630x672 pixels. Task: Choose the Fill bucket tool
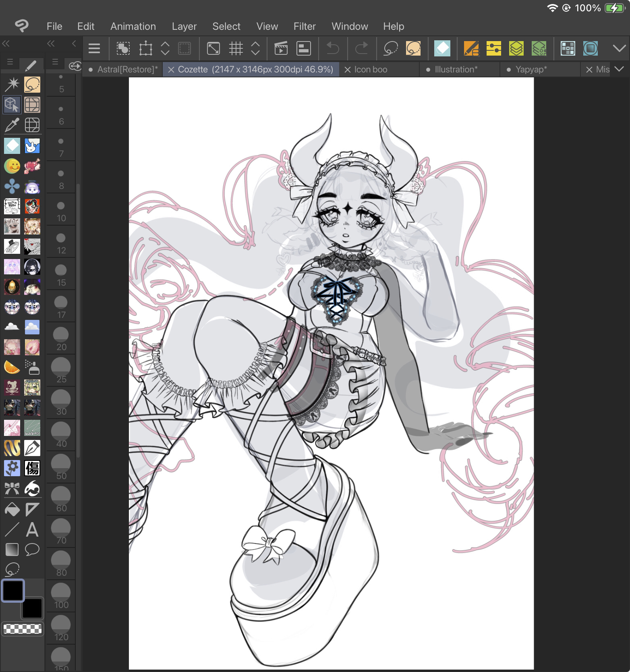pos(12,510)
